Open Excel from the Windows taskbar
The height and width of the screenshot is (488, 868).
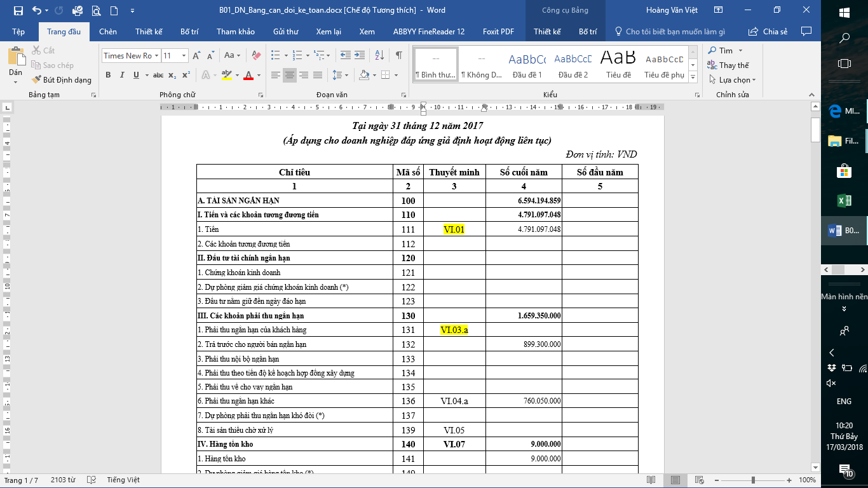[844, 201]
